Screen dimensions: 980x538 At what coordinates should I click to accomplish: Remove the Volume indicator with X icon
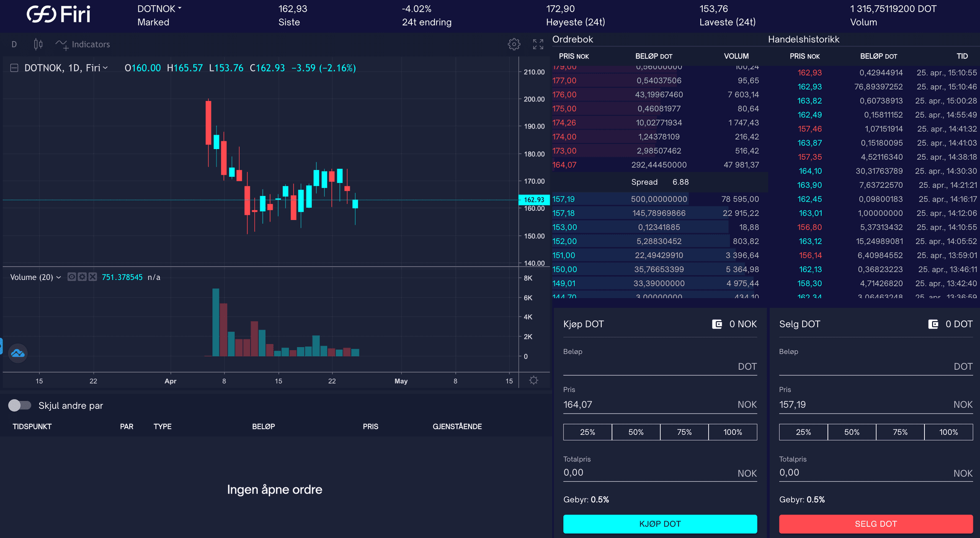pyautogui.click(x=92, y=277)
